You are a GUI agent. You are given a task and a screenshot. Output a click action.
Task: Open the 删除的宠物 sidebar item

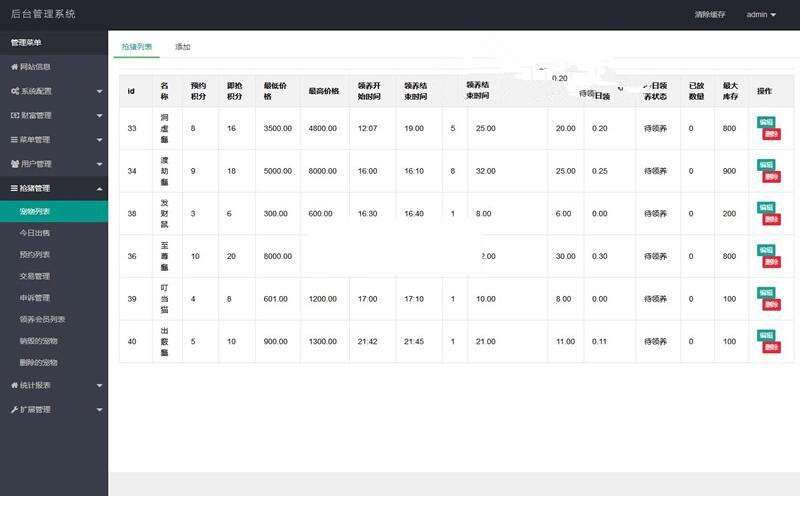coord(54,363)
